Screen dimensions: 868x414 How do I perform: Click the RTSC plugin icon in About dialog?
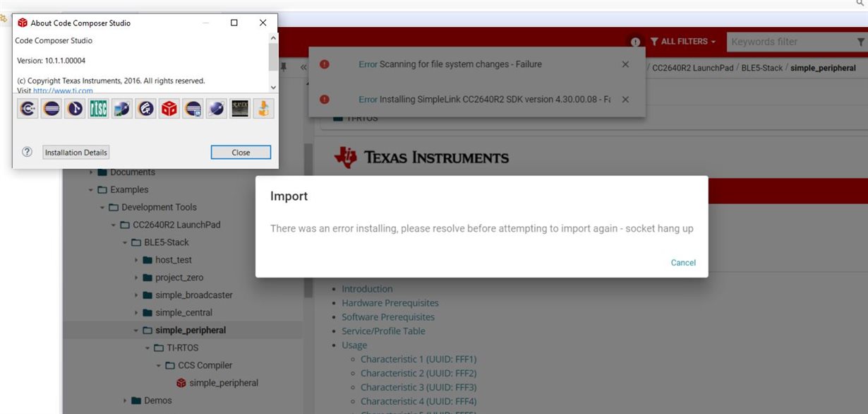[98, 109]
